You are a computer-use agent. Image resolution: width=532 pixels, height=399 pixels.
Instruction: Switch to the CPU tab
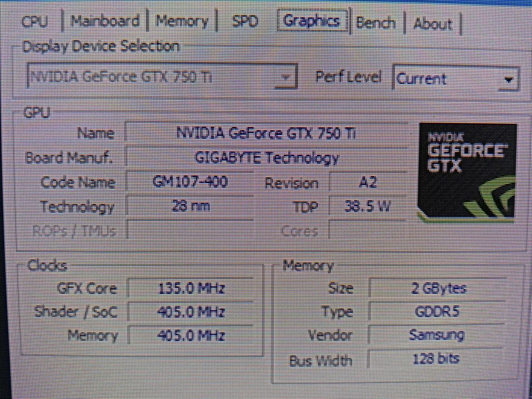tap(35, 21)
